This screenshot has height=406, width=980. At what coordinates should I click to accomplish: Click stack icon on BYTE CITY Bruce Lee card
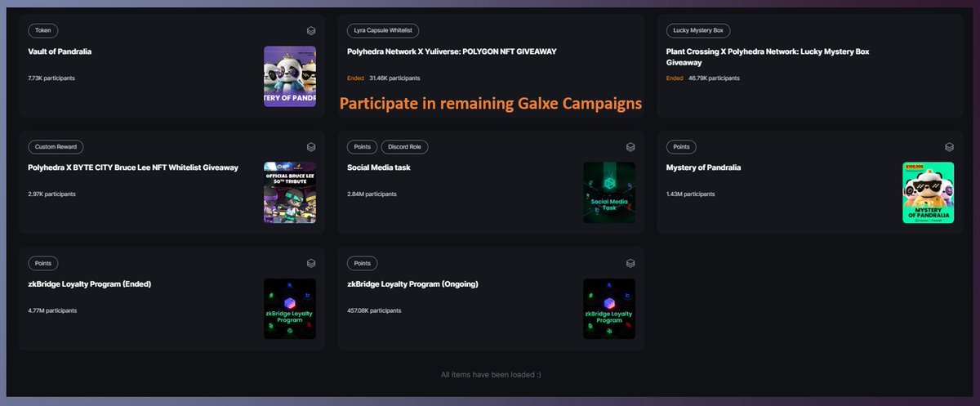click(x=311, y=147)
